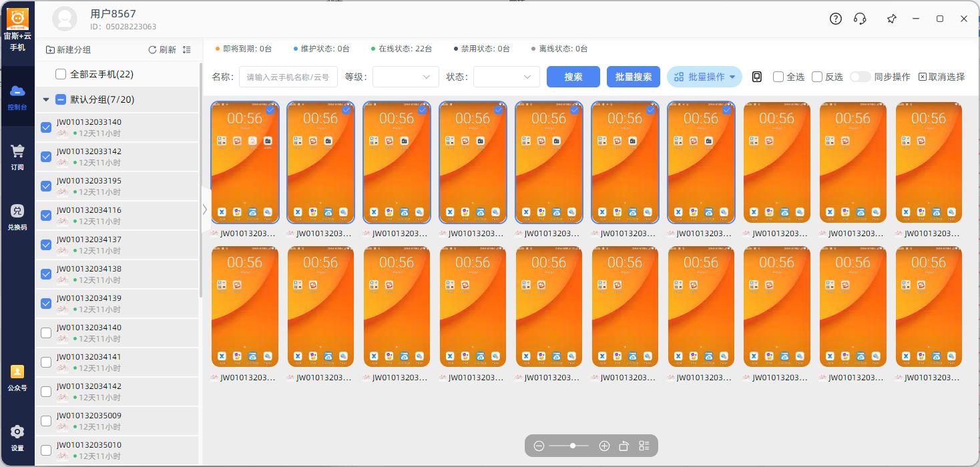Click the 宙斯+云手机 robot logo
Viewport: 980px width, 467px height.
click(17, 18)
